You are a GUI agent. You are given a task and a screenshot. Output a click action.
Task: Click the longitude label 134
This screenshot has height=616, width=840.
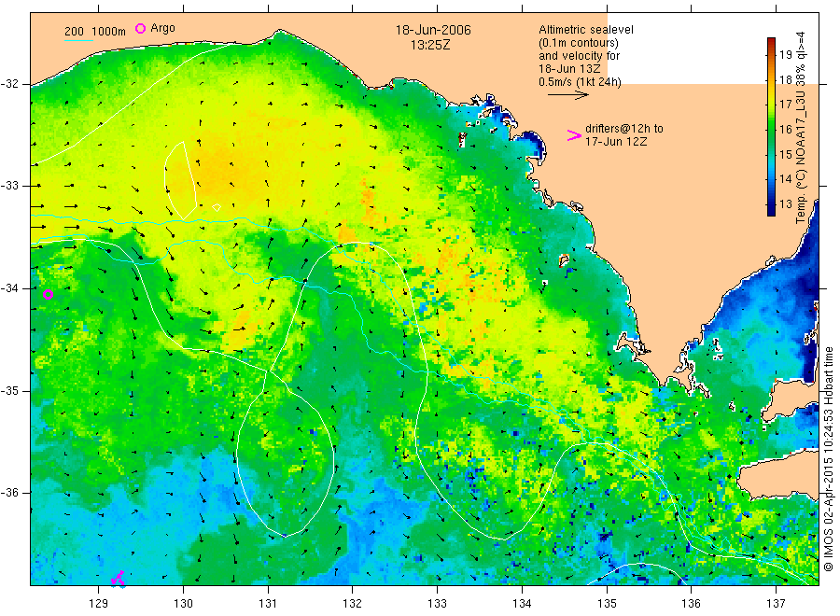tap(522, 604)
